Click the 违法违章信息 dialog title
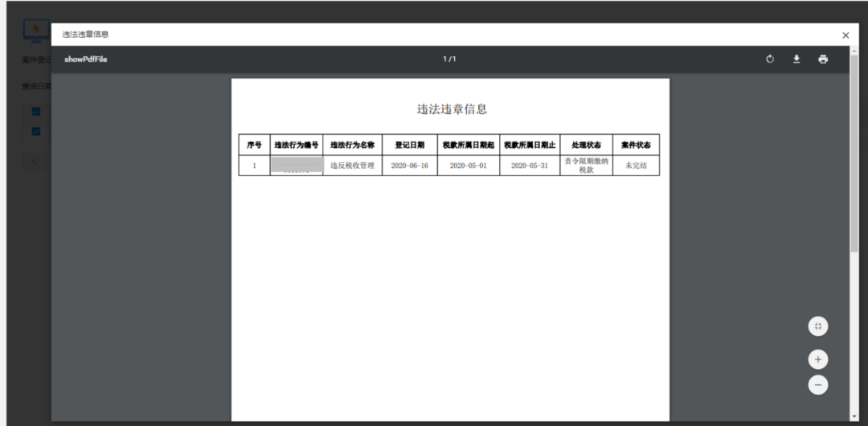The width and height of the screenshot is (868, 426). tap(86, 35)
